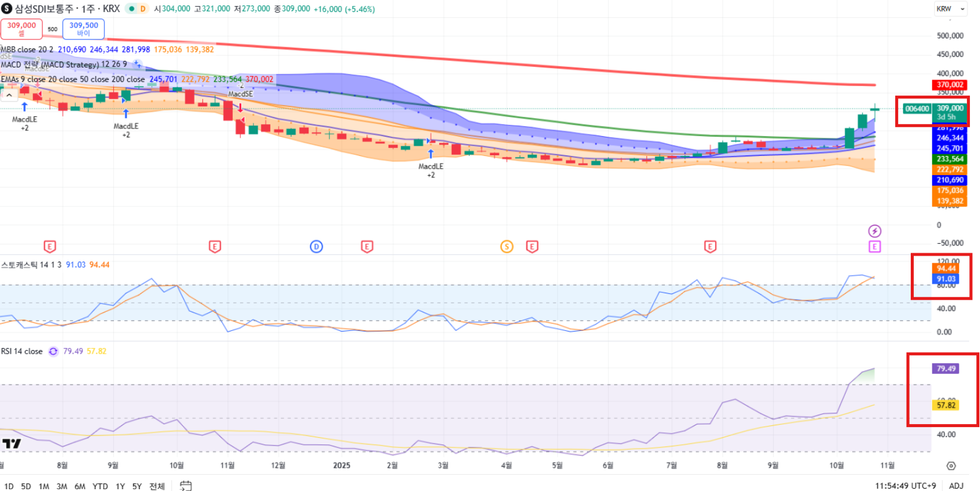Switch to the 1D time range

tap(9, 486)
